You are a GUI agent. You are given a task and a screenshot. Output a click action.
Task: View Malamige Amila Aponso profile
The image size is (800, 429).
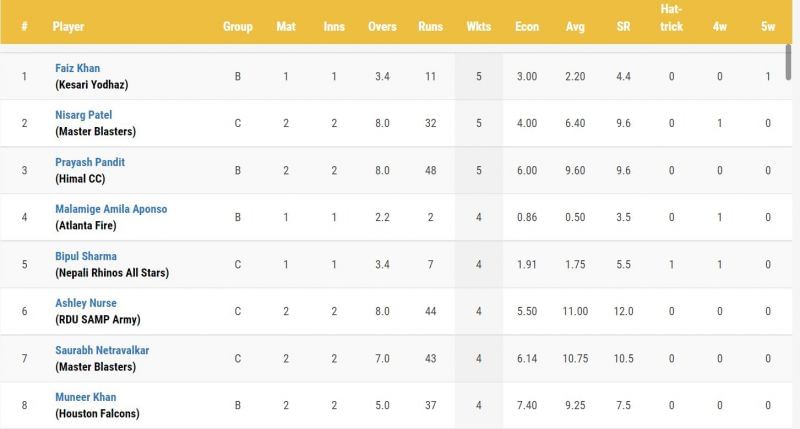[111, 209]
